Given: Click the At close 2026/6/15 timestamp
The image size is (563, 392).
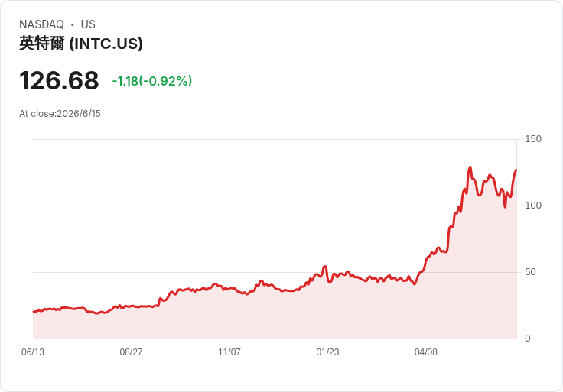Looking at the screenshot, I should tap(60, 114).
